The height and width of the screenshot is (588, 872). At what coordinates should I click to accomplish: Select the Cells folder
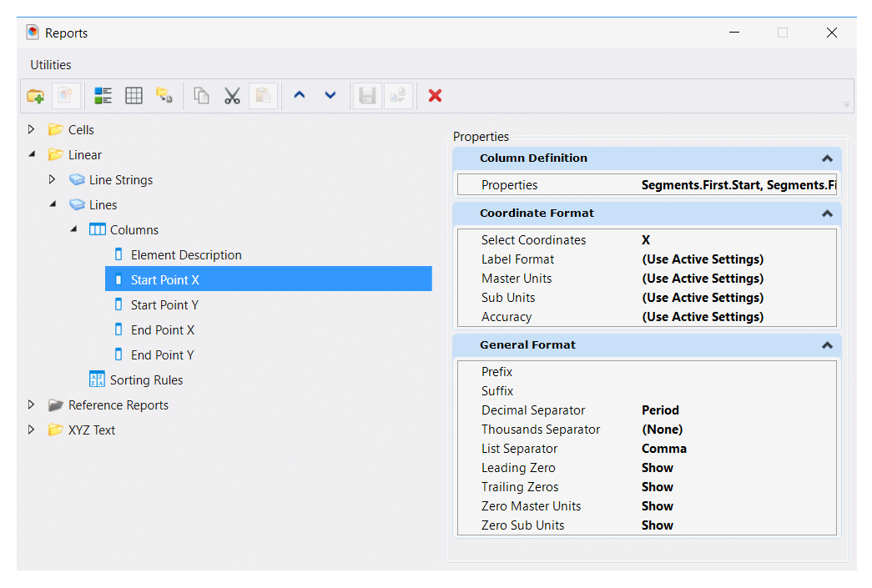pyautogui.click(x=81, y=130)
